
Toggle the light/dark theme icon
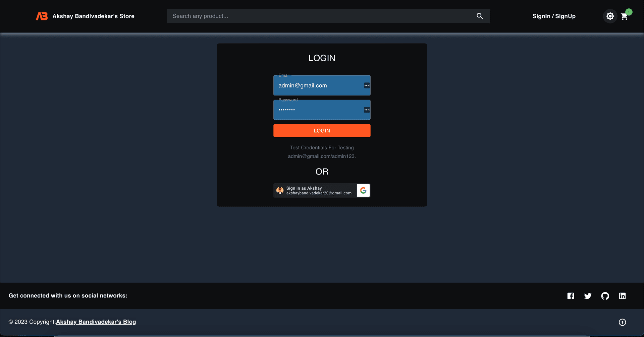pos(610,16)
